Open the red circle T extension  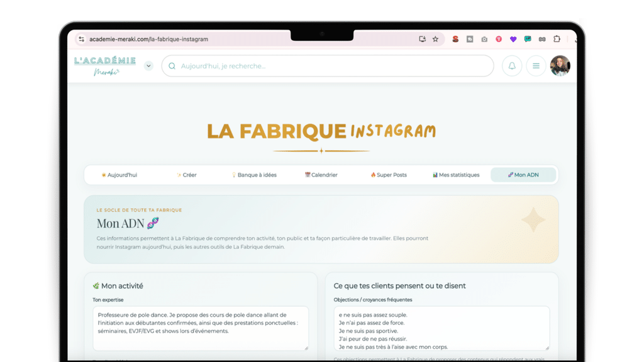pyautogui.click(x=499, y=39)
